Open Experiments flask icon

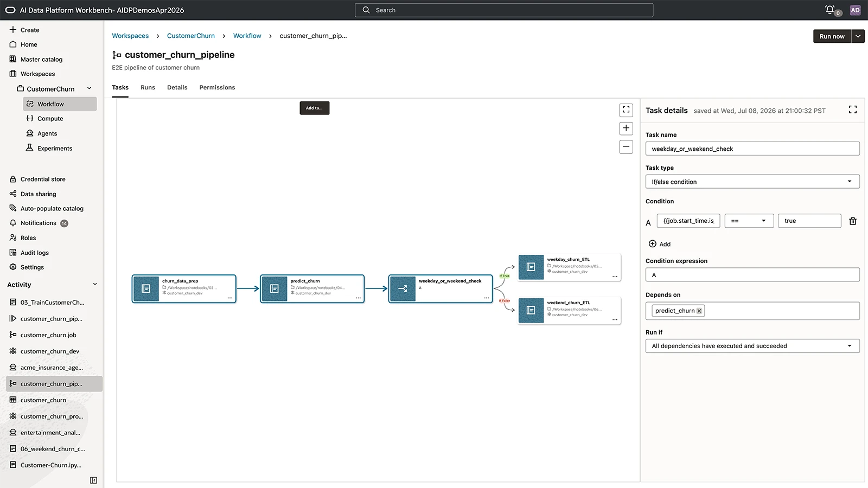click(30, 147)
